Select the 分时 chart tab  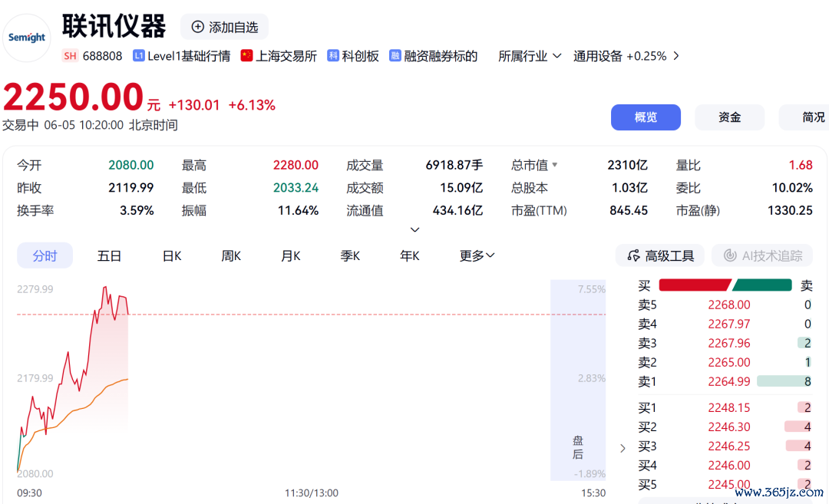pyautogui.click(x=45, y=255)
